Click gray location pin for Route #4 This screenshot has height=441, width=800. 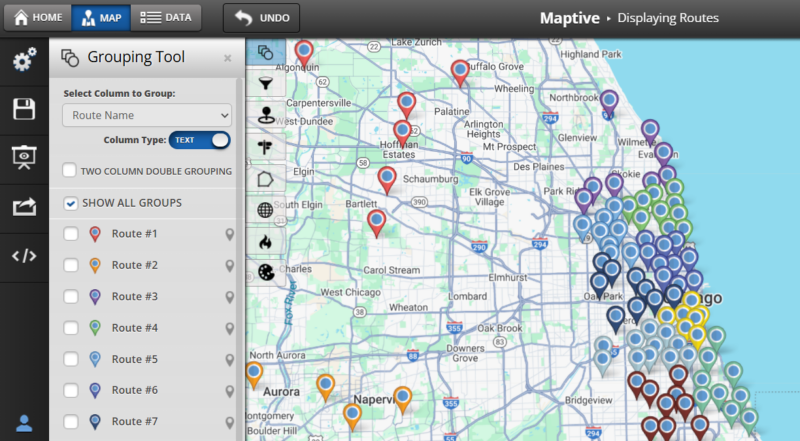230,328
